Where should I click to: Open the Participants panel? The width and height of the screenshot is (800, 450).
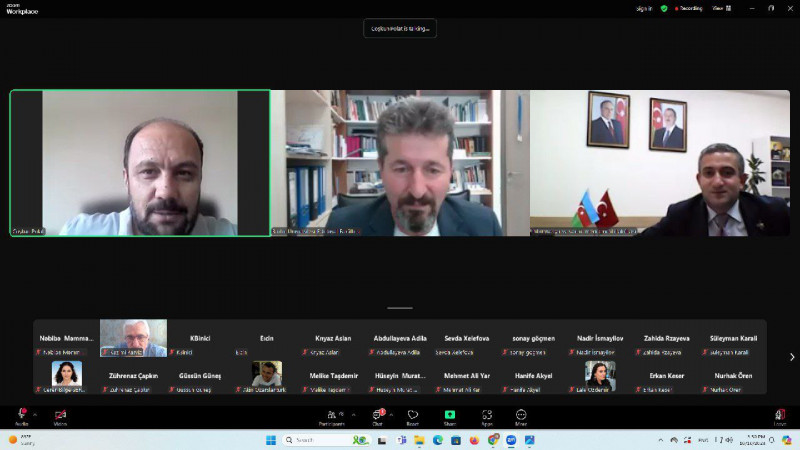(332, 415)
